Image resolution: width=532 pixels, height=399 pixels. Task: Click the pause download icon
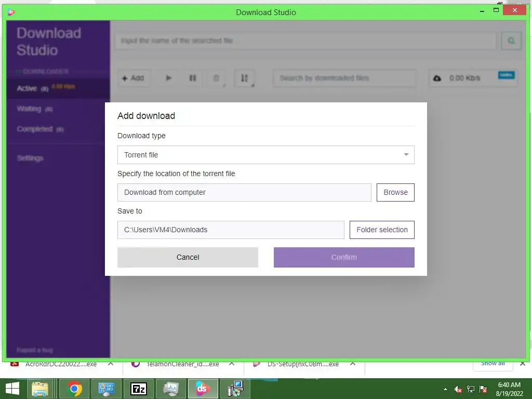192,78
